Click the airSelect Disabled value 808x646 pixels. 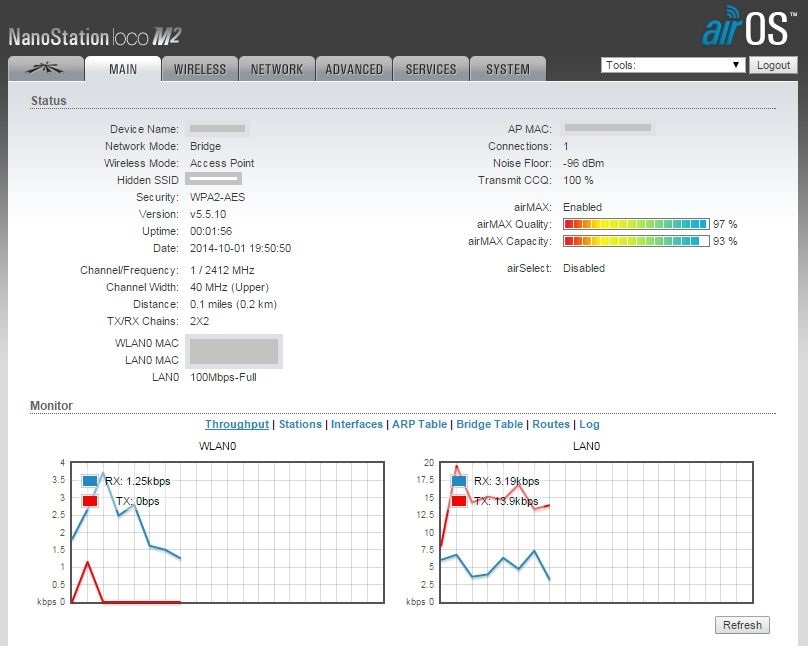pyautogui.click(x=584, y=268)
